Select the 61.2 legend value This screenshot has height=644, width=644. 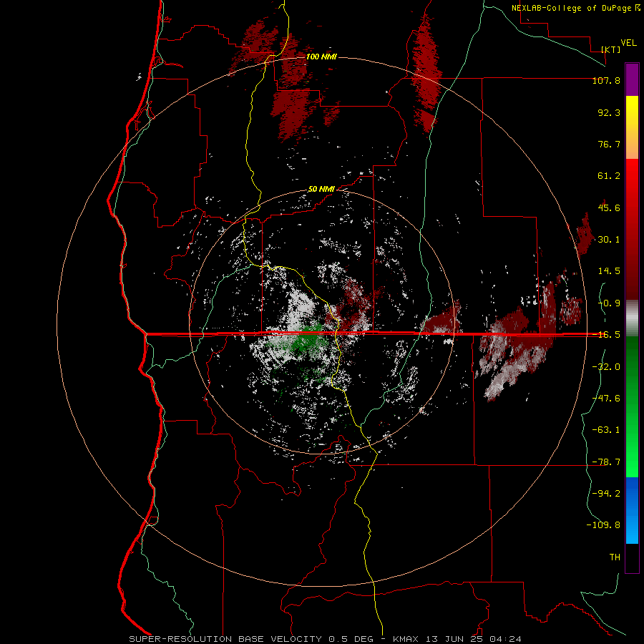[609, 176]
